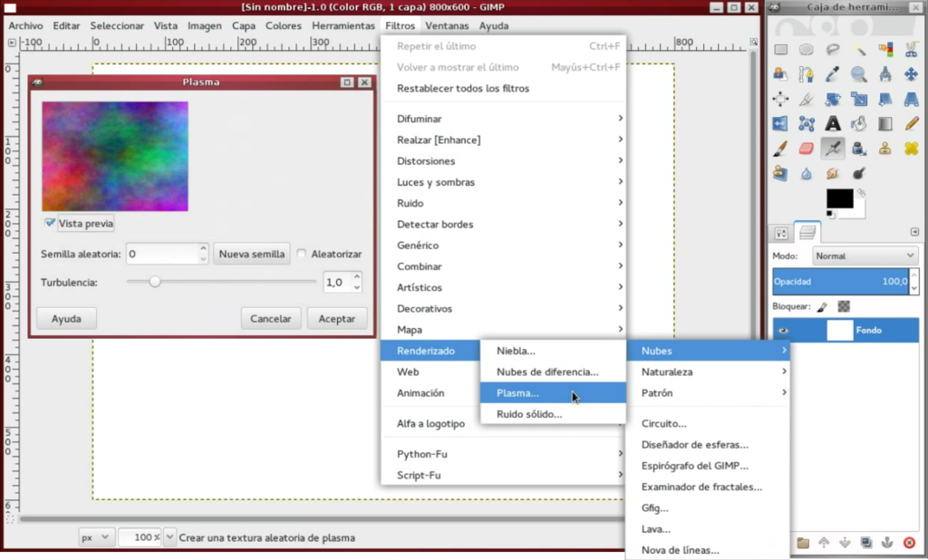Select the Move tool

point(911,74)
